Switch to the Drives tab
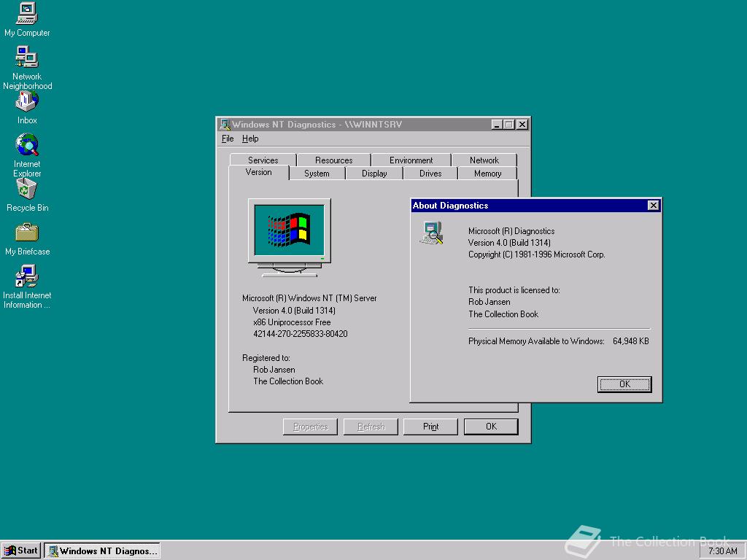This screenshot has height=560, width=747. 430,174
